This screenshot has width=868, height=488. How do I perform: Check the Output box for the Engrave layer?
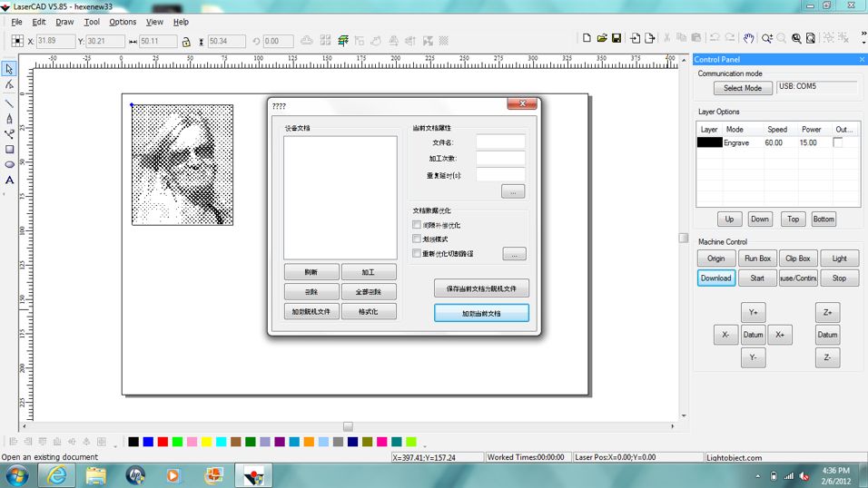tap(837, 142)
